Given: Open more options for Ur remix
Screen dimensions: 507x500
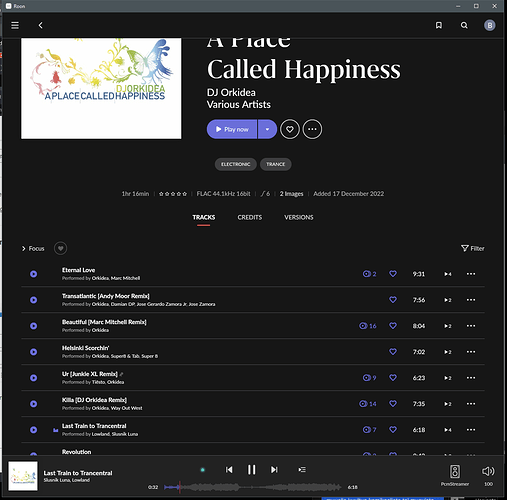Looking at the screenshot, I should point(471,378).
